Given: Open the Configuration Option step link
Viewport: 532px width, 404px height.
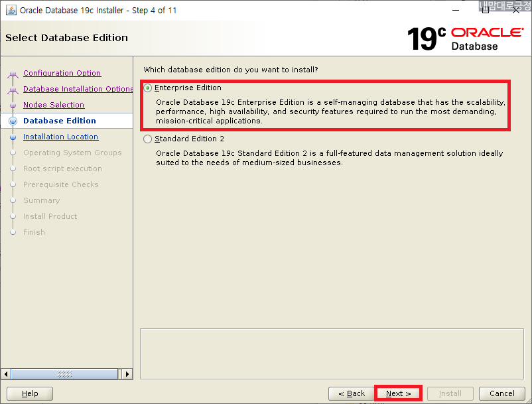Looking at the screenshot, I should coord(62,73).
